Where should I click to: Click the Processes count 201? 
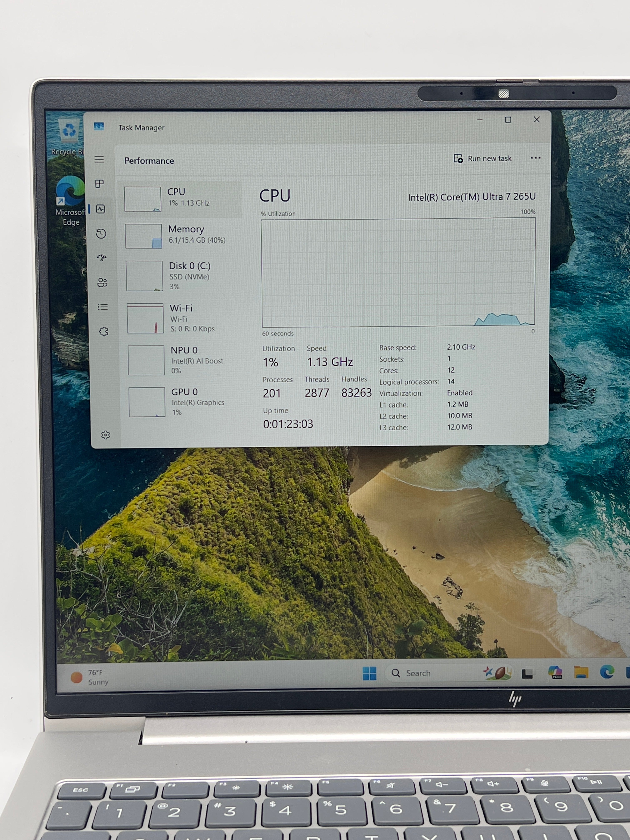[x=271, y=393]
